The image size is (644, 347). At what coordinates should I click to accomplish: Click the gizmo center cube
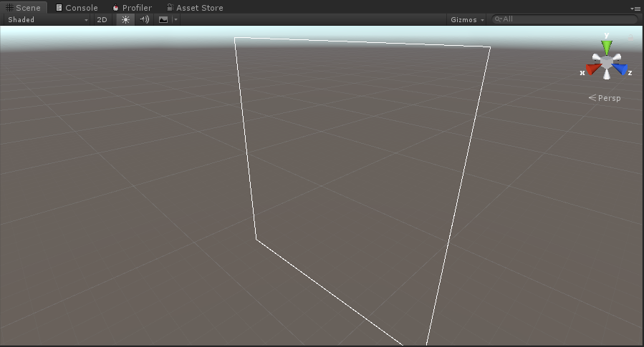click(x=607, y=62)
